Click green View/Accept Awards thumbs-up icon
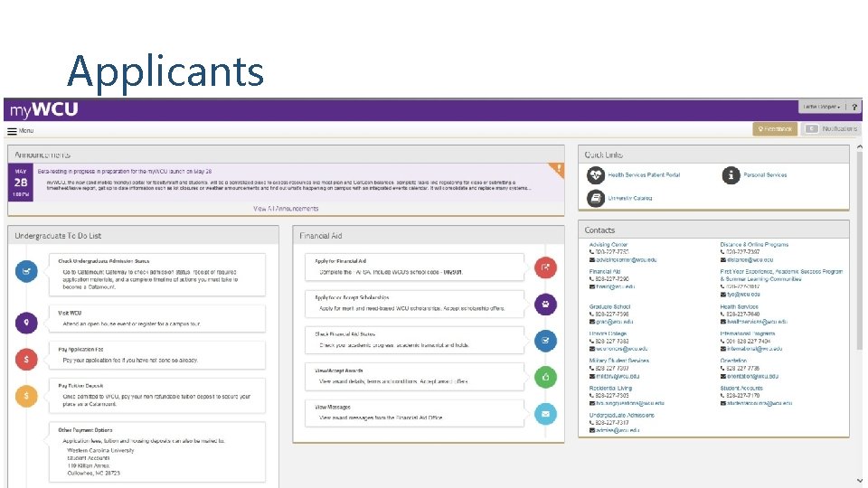Image resolution: width=868 pixels, height=488 pixels. (x=545, y=378)
